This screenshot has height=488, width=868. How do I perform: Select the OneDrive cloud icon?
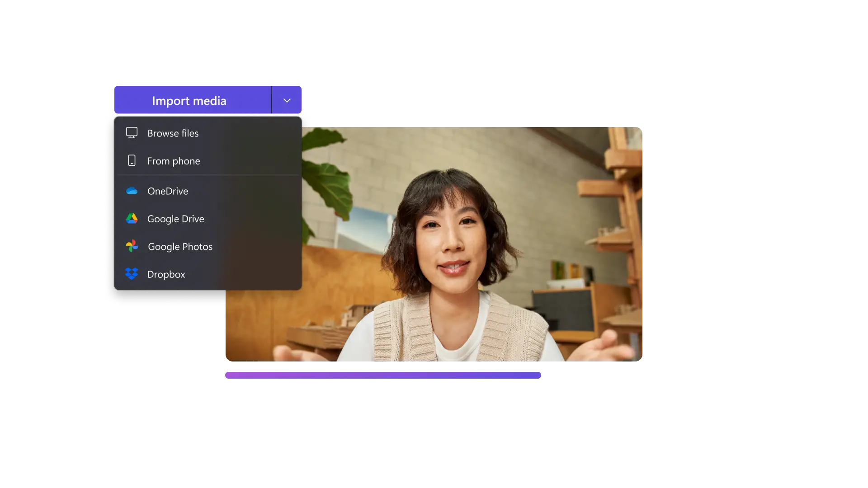click(132, 191)
